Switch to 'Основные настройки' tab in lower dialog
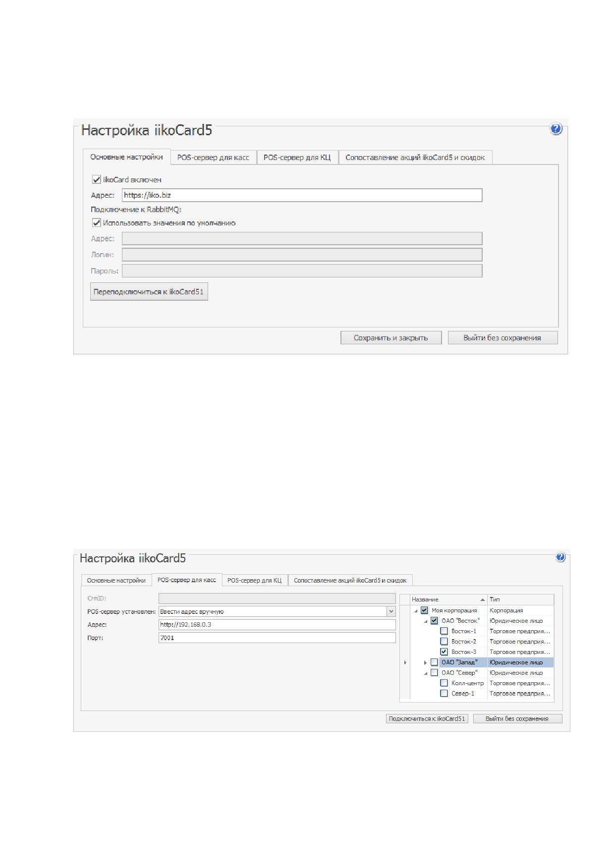Viewport: 614px width, 868px height. 116,580
